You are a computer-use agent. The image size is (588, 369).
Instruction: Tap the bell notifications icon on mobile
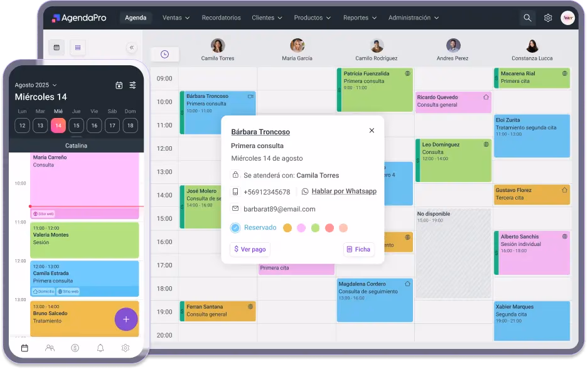(100, 348)
